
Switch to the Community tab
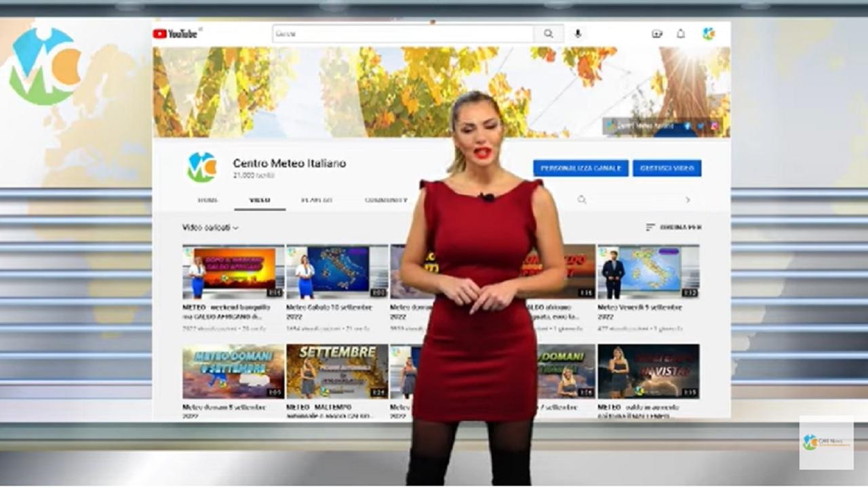click(386, 200)
